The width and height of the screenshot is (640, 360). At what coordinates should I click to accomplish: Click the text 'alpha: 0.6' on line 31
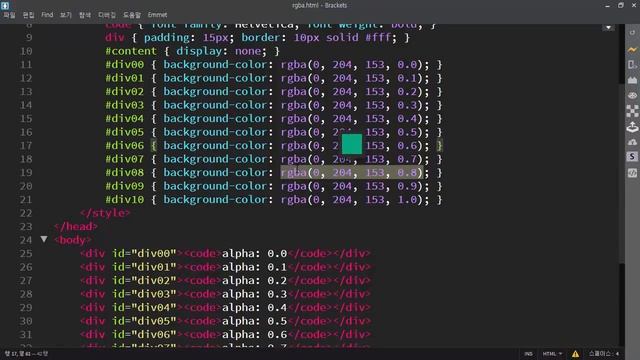coord(254,334)
